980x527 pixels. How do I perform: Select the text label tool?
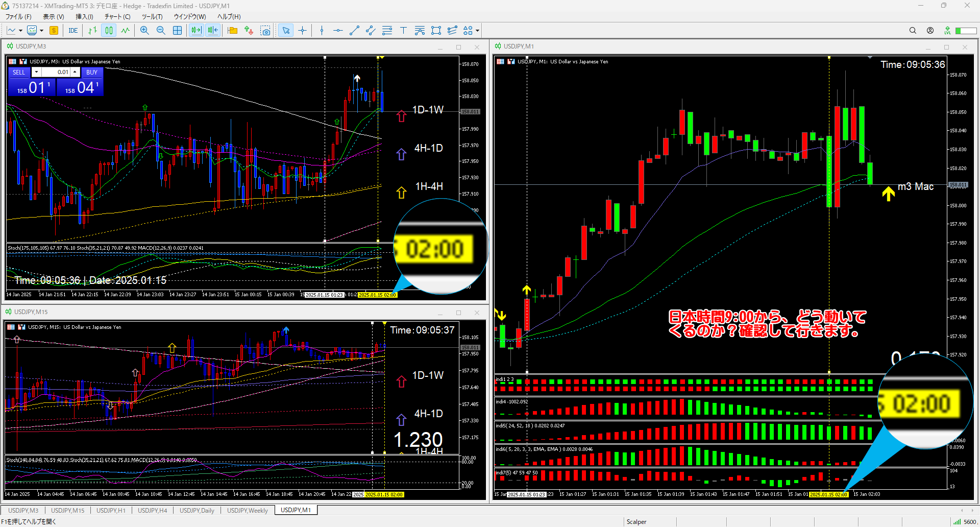coord(403,31)
